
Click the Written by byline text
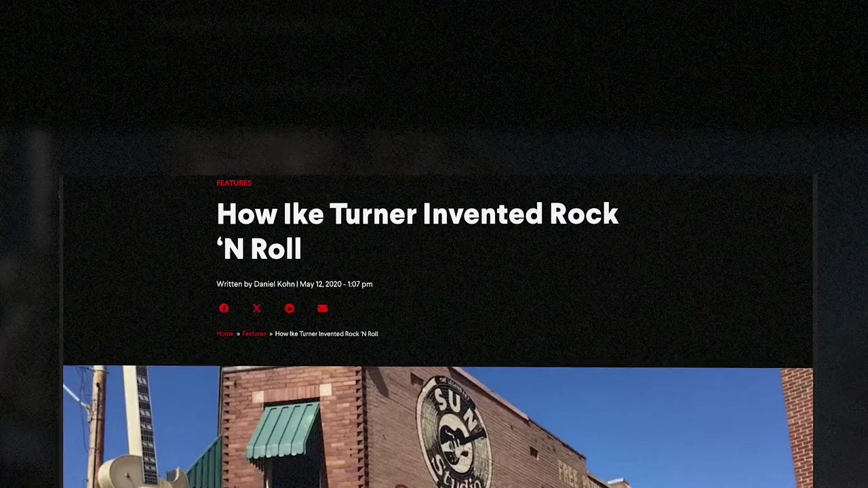pos(234,284)
